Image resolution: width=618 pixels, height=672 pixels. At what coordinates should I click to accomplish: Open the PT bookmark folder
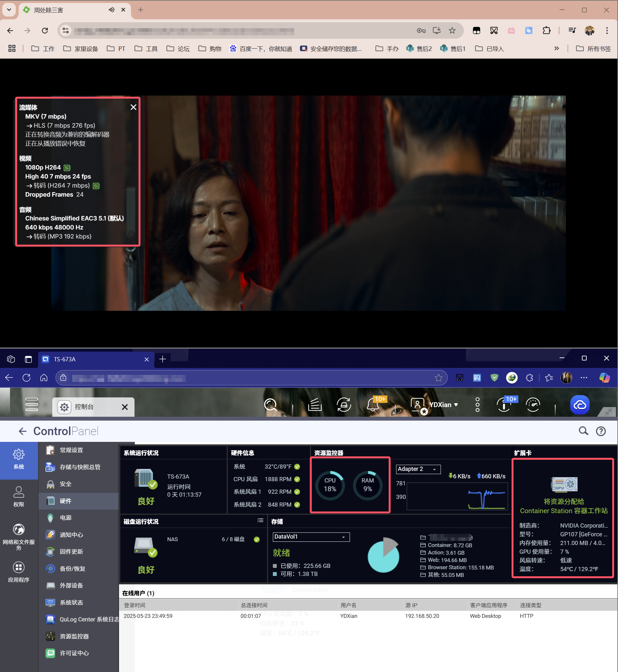tap(116, 49)
